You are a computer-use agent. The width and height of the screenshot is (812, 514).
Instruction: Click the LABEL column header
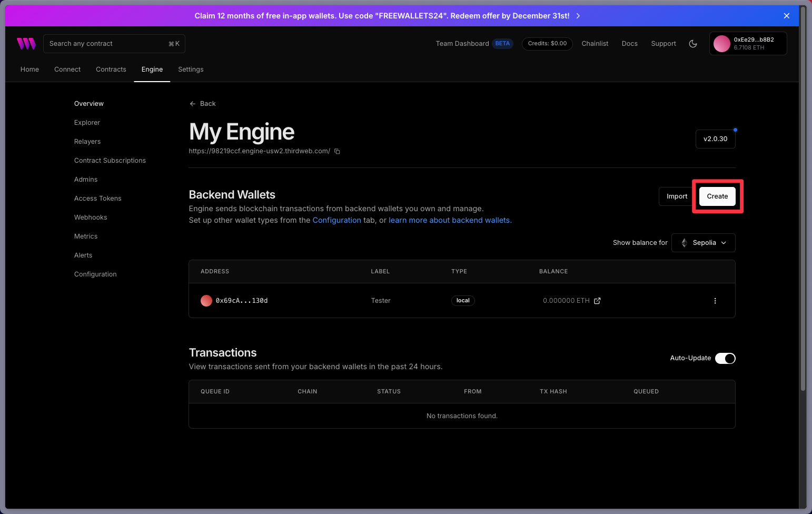coord(380,272)
